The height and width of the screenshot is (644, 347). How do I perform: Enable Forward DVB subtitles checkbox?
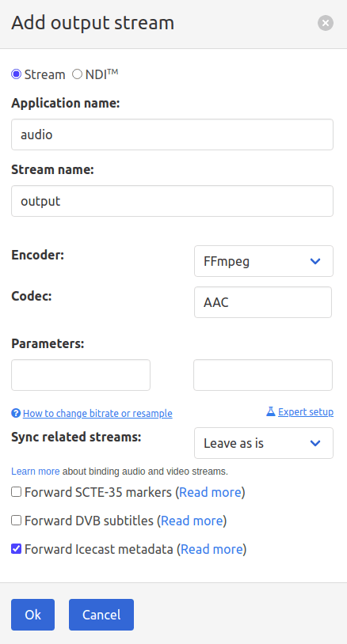point(16,521)
